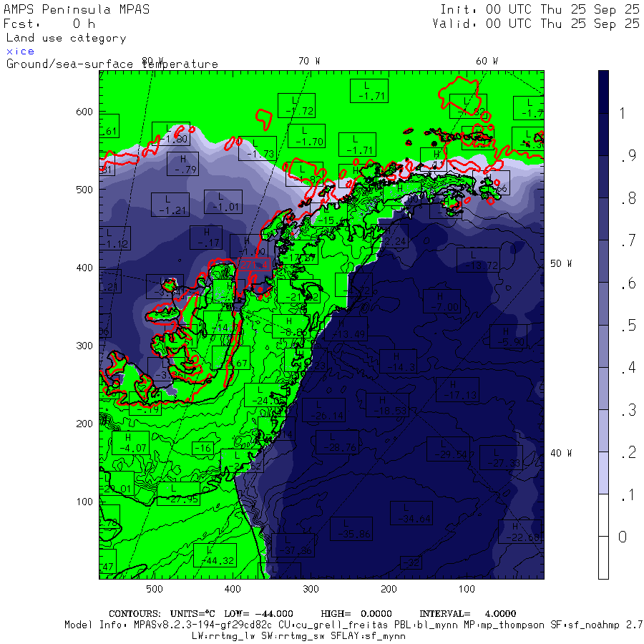Click the 'L -29.54' minimum label
Viewport: 644px width, 644px height.
coord(448,449)
